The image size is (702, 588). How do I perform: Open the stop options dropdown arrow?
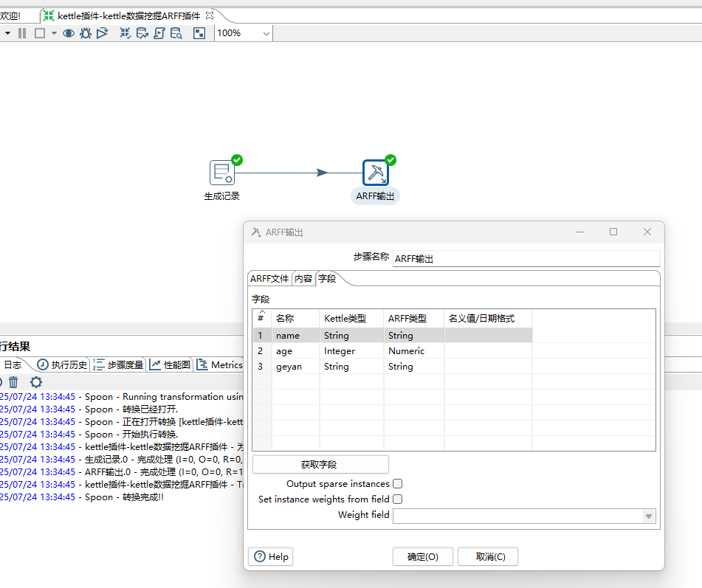coord(54,33)
